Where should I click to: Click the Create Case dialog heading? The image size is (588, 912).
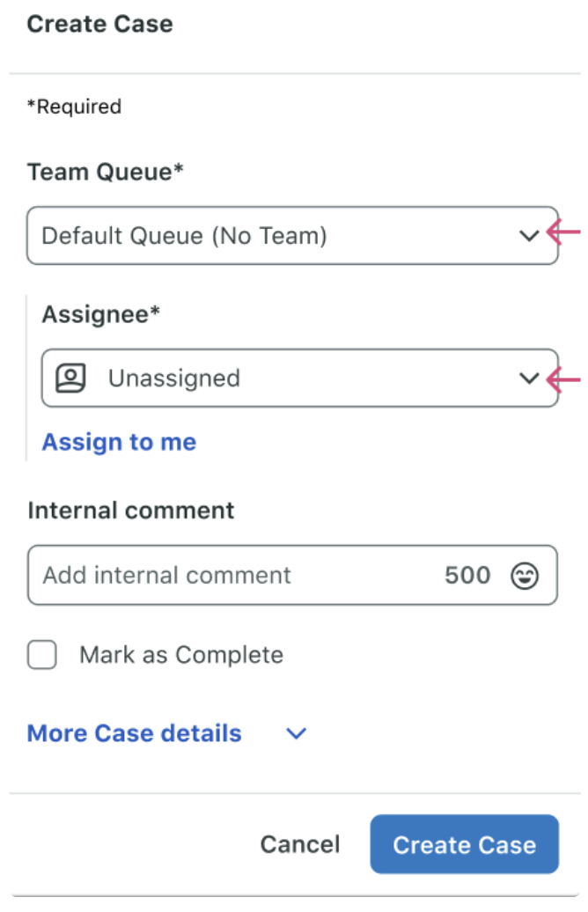pos(99,24)
